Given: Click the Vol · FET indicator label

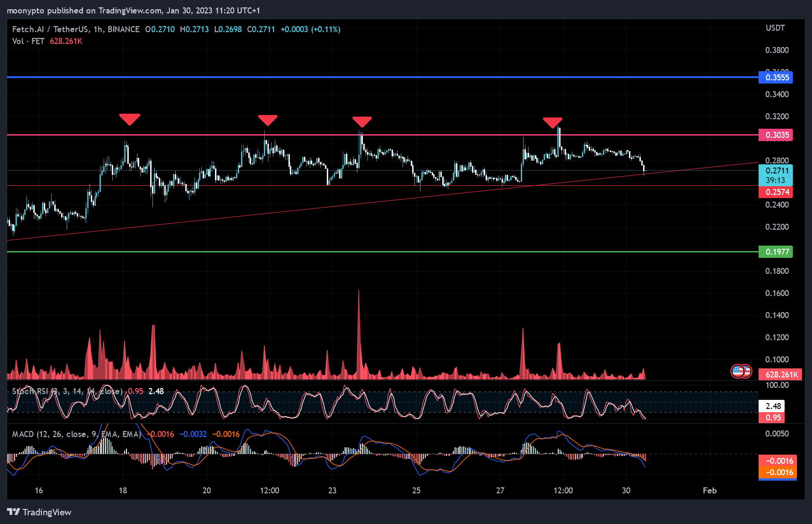Looking at the screenshot, I should [x=28, y=41].
